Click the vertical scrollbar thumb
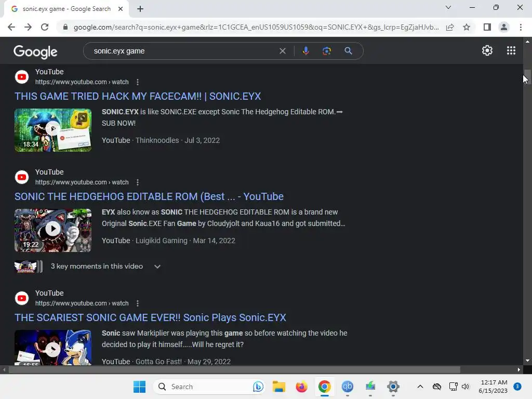532x399 pixels. pos(527,78)
